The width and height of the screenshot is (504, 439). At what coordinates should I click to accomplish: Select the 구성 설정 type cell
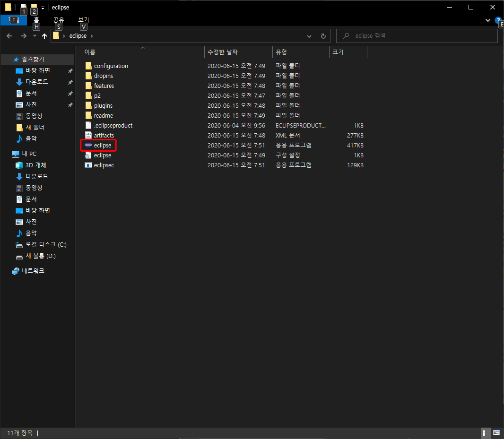287,155
